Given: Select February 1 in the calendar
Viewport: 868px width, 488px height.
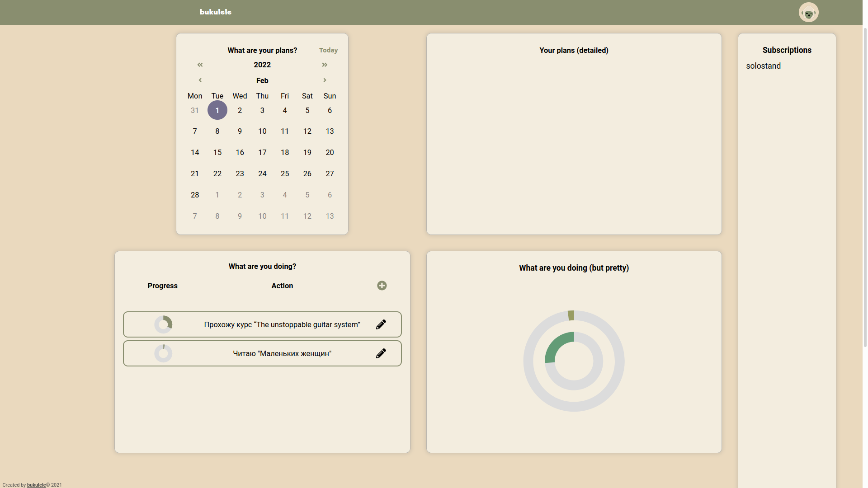Looking at the screenshot, I should click(217, 110).
